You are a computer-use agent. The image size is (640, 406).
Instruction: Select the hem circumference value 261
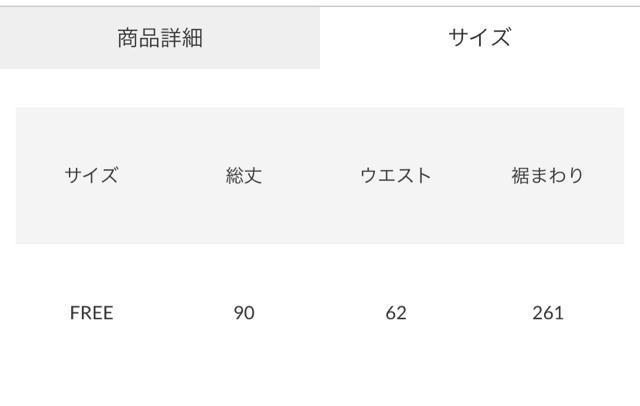pos(548,313)
